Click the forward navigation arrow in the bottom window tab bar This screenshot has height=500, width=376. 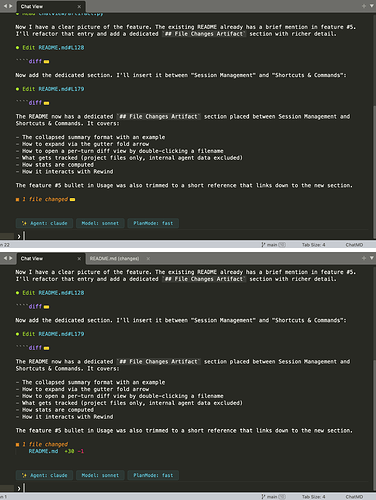coord(11,258)
